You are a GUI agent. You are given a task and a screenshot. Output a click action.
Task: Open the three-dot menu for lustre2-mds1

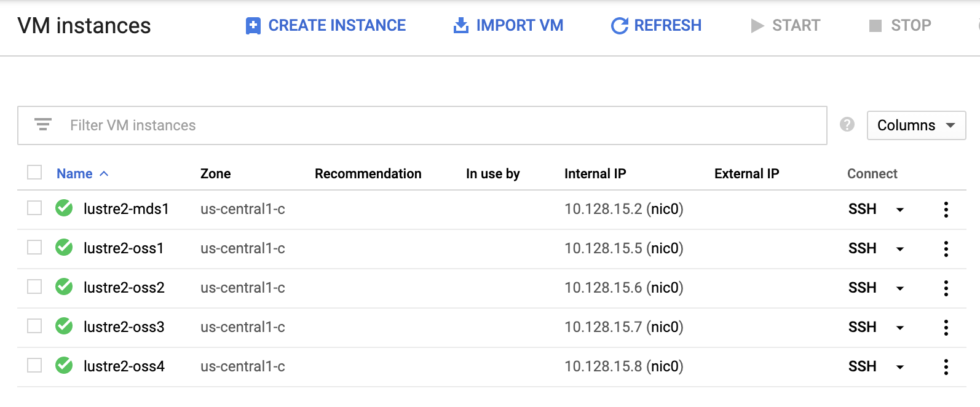tap(946, 210)
